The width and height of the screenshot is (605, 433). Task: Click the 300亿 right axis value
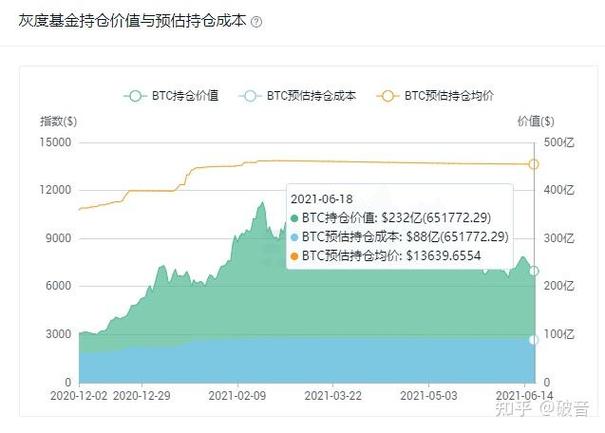(559, 238)
